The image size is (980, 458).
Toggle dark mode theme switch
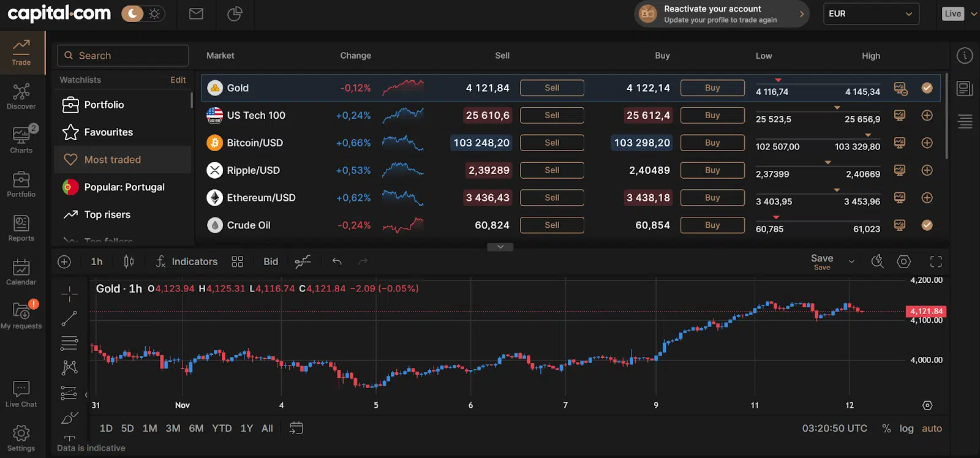[x=141, y=13]
